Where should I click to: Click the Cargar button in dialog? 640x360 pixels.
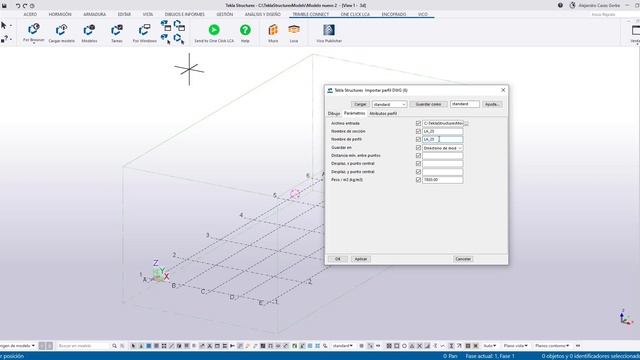(360, 104)
